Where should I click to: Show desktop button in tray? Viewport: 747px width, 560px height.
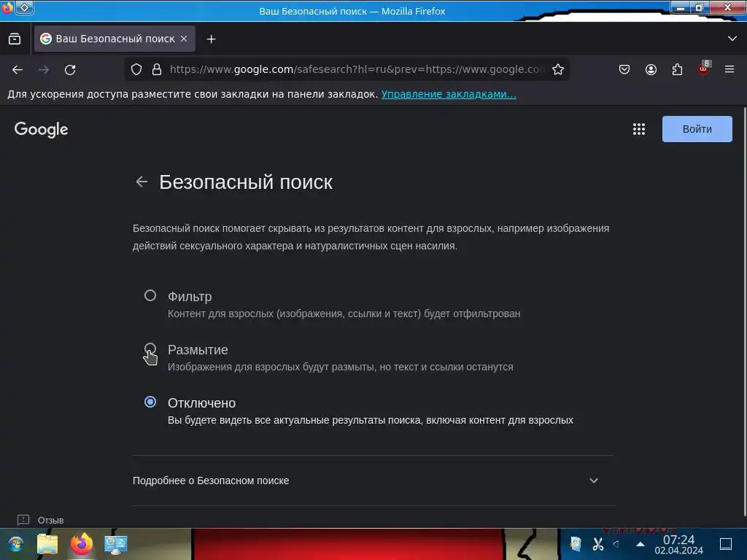(x=726, y=544)
